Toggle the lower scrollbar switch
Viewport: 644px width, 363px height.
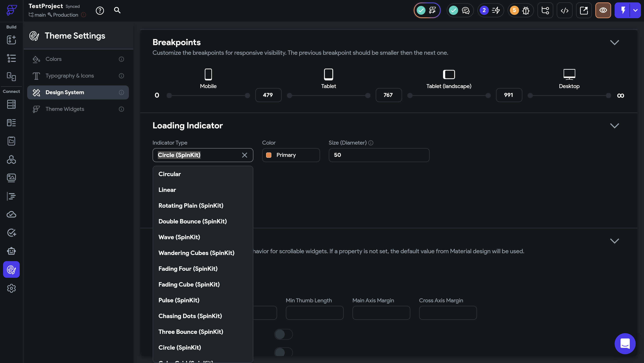point(283,352)
